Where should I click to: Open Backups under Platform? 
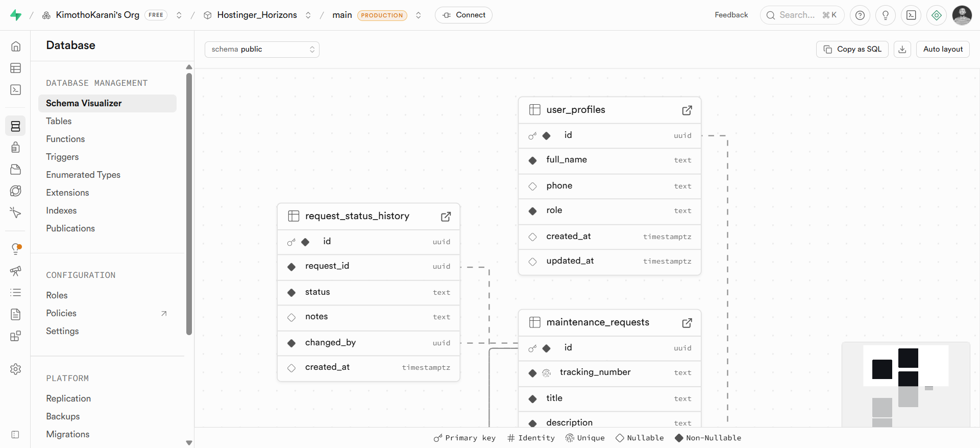63,416
